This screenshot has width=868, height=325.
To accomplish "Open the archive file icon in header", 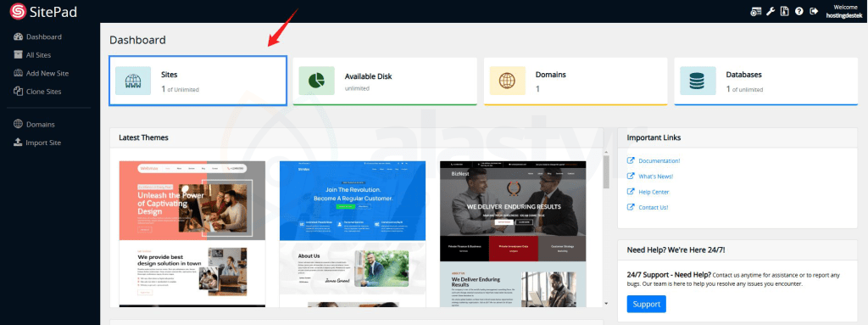I will (785, 11).
